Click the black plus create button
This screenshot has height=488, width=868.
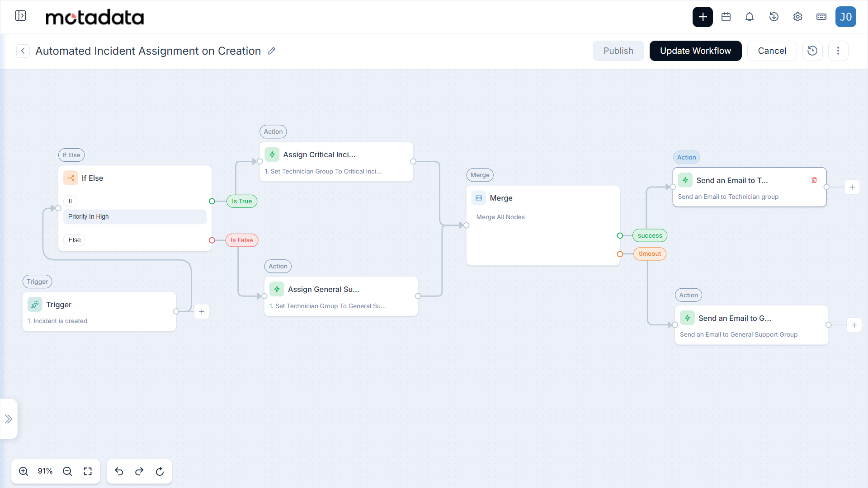point(703,17)
